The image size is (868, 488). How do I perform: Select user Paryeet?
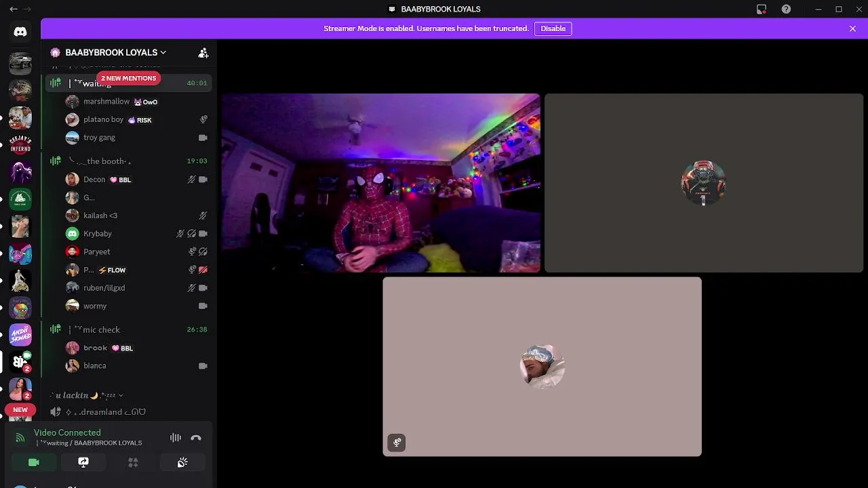pos(138,251)
